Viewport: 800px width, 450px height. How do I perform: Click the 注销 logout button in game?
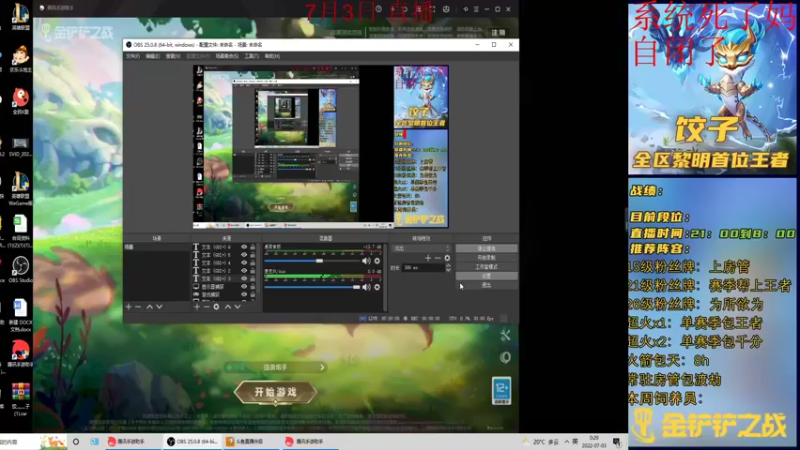pos(498,32)
